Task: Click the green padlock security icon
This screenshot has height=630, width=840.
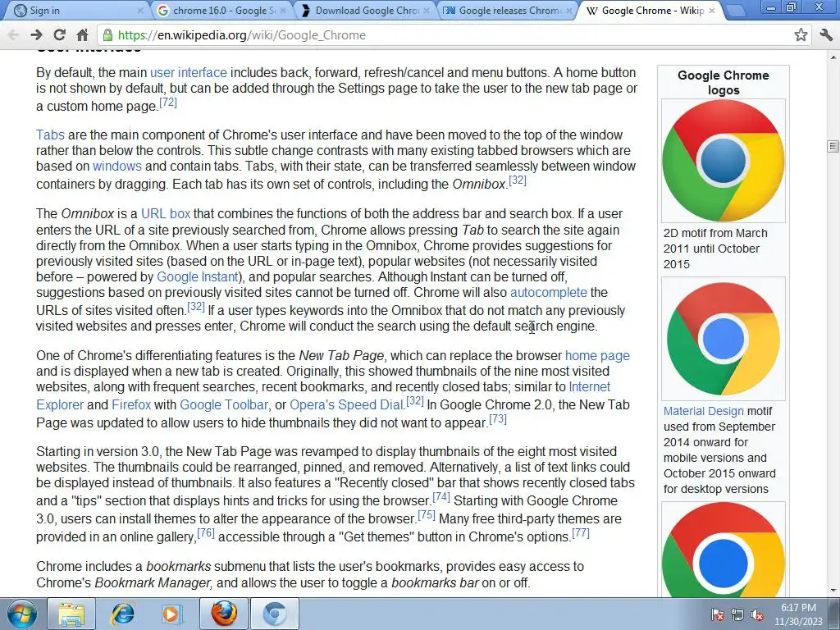Action: point(107,35)
